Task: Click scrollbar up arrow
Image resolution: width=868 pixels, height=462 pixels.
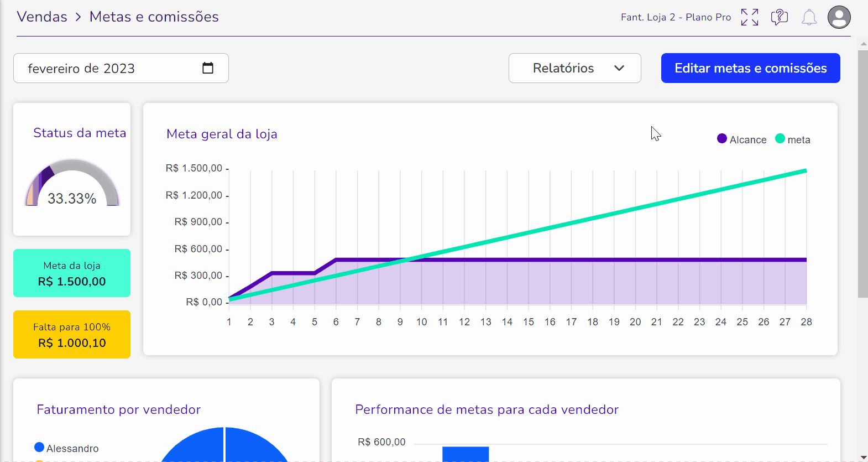Action: click(x=862, y=43)
